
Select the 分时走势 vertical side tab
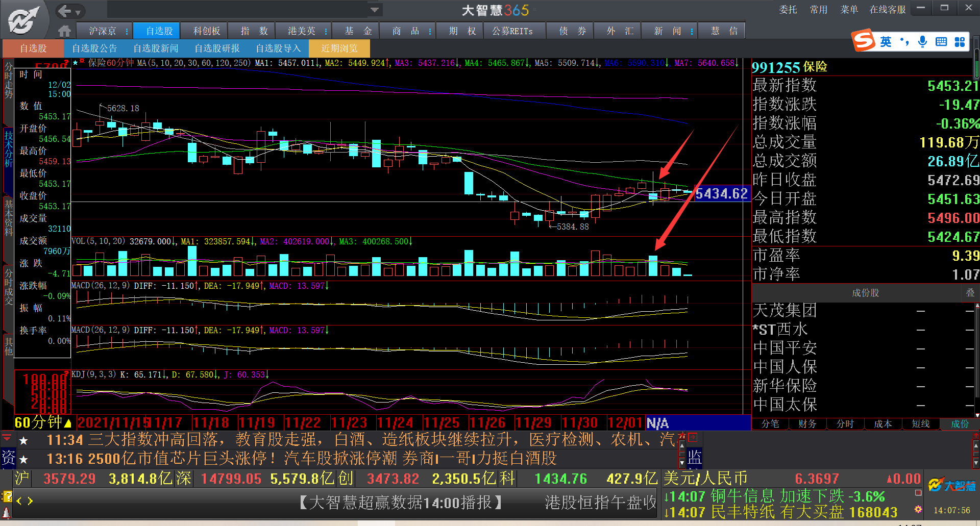pyautogui.click(x=8, y=81)
